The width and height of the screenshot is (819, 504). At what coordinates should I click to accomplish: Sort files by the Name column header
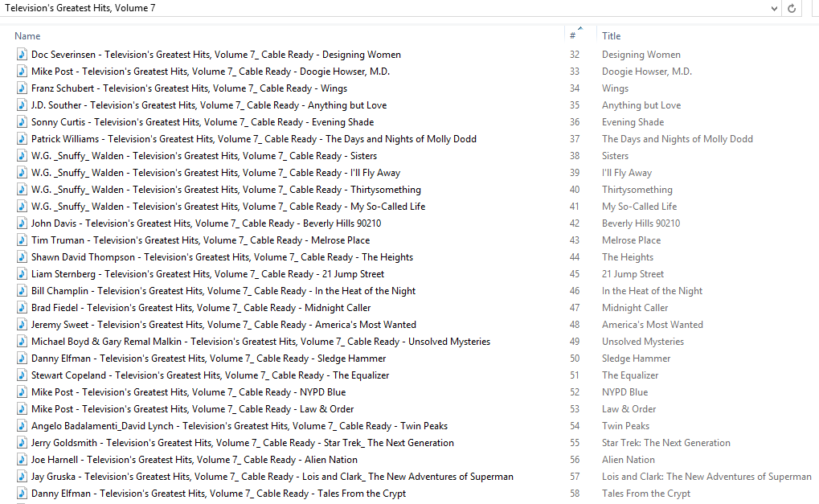(x=27, y=36)
